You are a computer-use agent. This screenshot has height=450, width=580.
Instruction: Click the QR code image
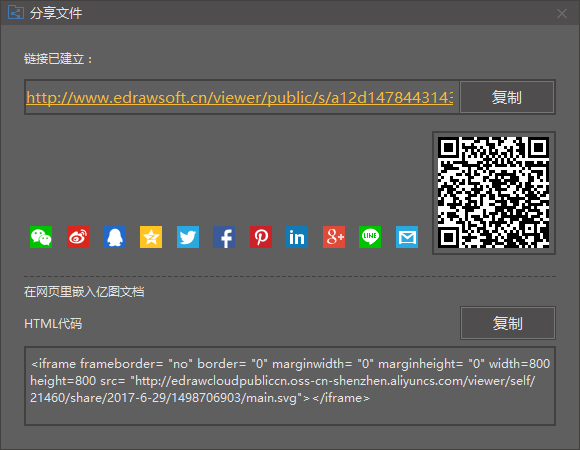[493, 193]
